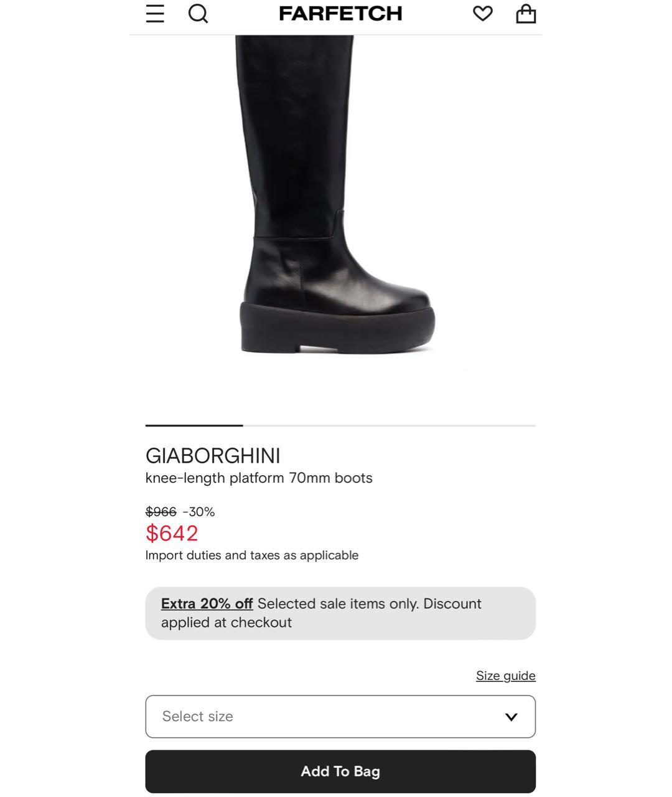Click the dark segment of the image carousel indicator
Viewport: 672px width, 797px height.
[x=194, y=425]
